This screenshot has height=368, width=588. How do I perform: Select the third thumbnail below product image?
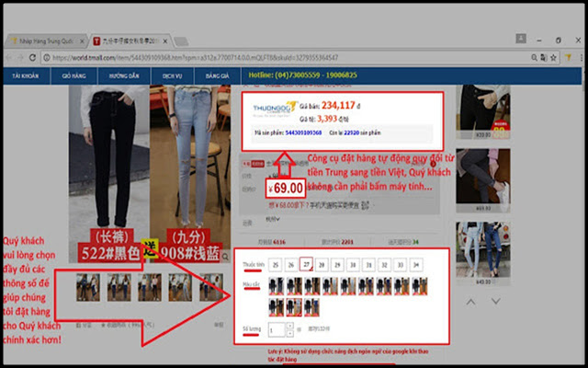150,287
